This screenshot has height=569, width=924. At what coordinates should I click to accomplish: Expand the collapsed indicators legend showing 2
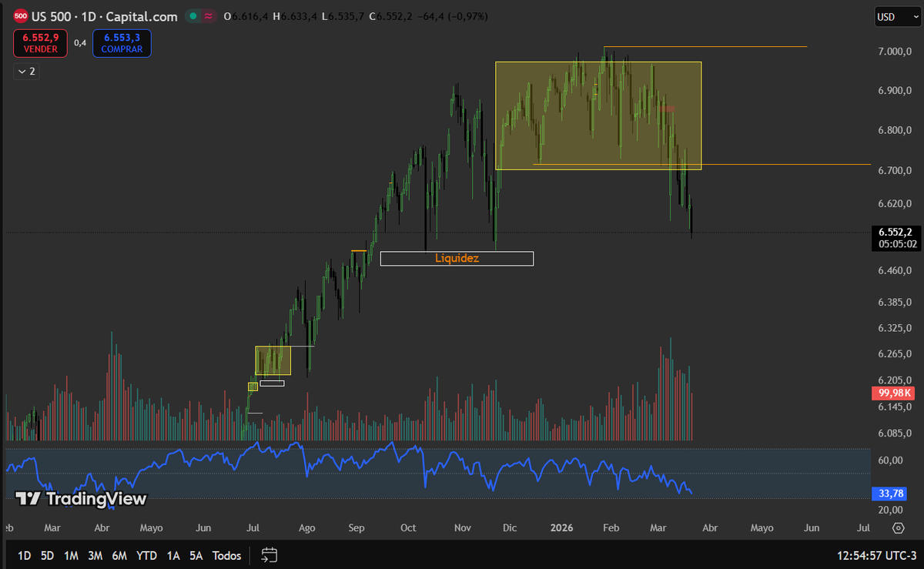[26, 72]
